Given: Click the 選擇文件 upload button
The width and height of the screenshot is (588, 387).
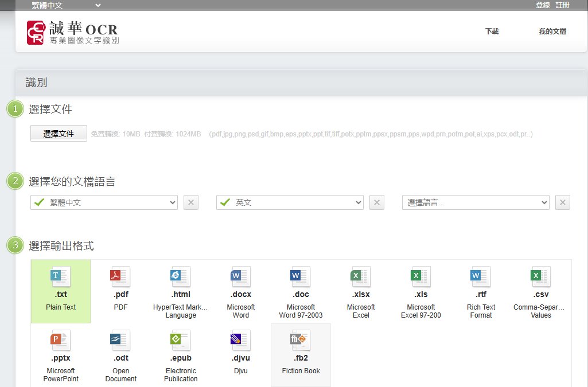Looking at the screenshot, I should click(59, 134).
